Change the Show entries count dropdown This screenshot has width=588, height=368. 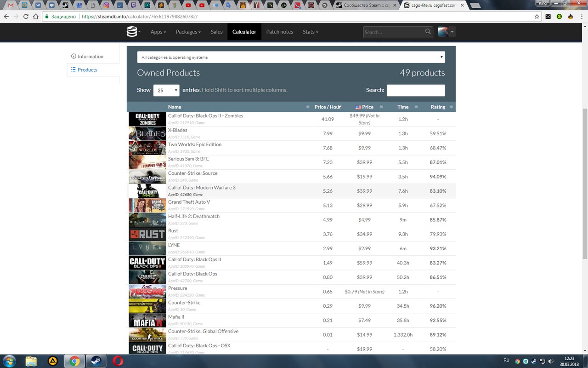166,90
